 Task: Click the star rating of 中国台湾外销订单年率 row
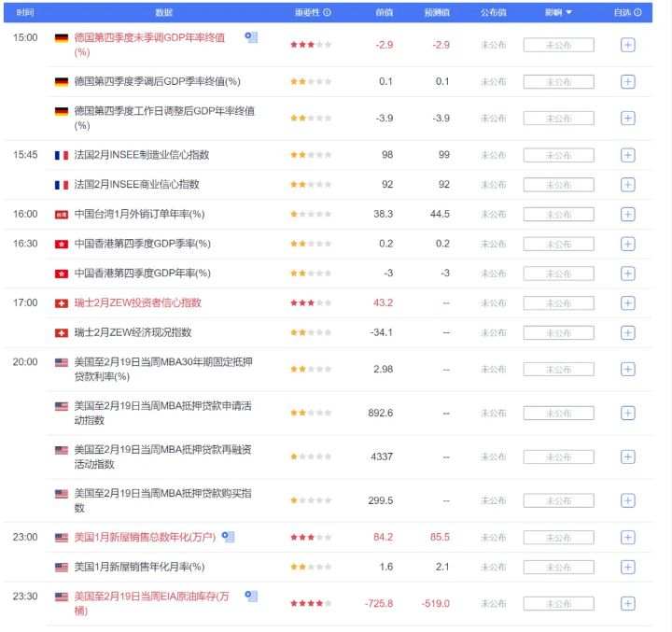point(311,214)
